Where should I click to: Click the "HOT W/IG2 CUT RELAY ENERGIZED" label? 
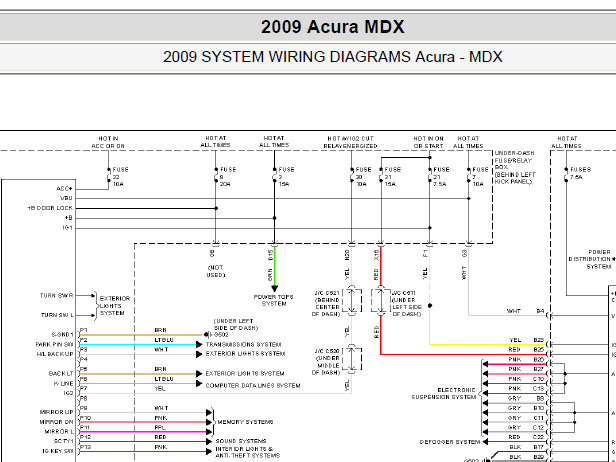(350, 142)
